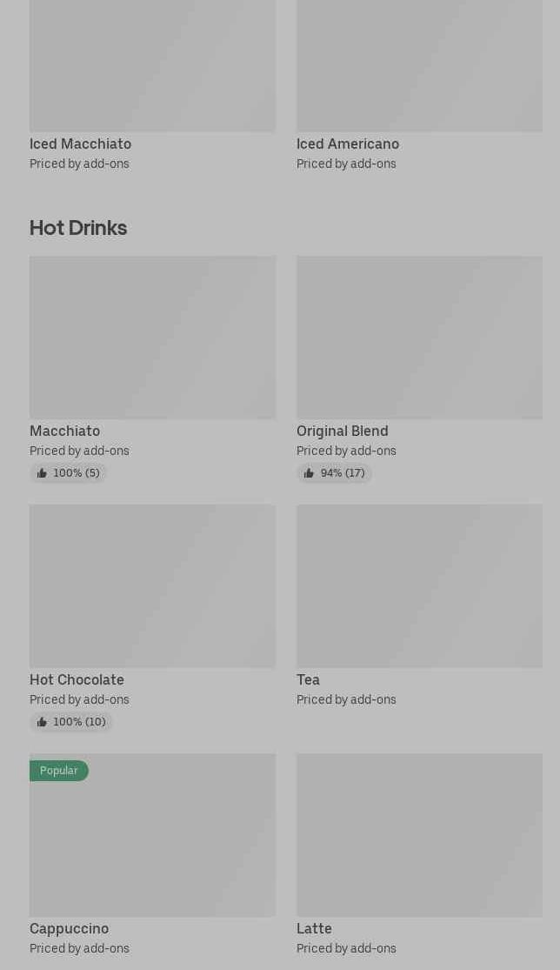Select the Macchiato drink image
The image size is (560, 970).
tap(152, 338)
